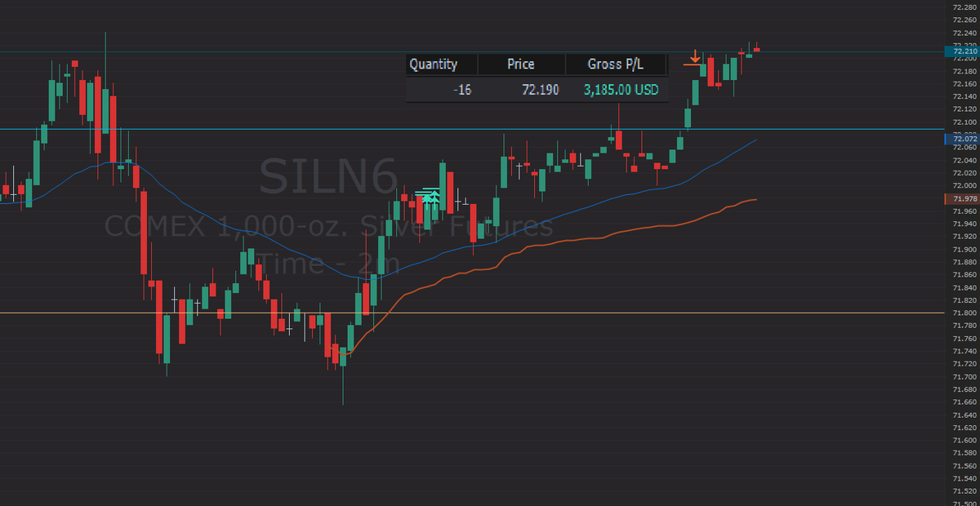Click the 71.540 price axis label
Screen dimensions: 980x506
pos(964,478)
